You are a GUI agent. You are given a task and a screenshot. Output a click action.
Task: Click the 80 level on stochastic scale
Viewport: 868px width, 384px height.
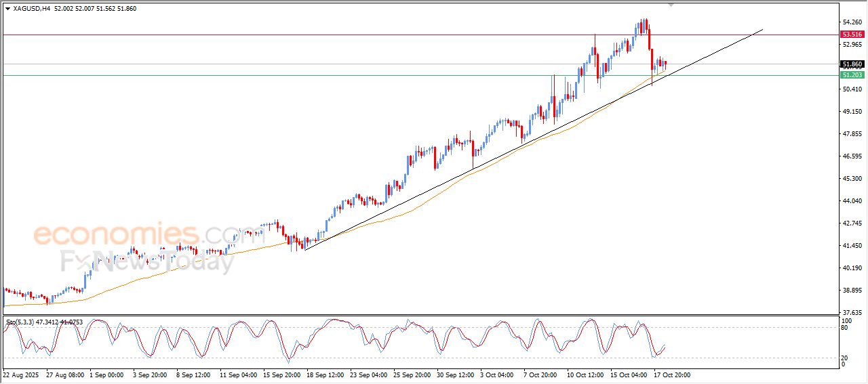point(845,328)
